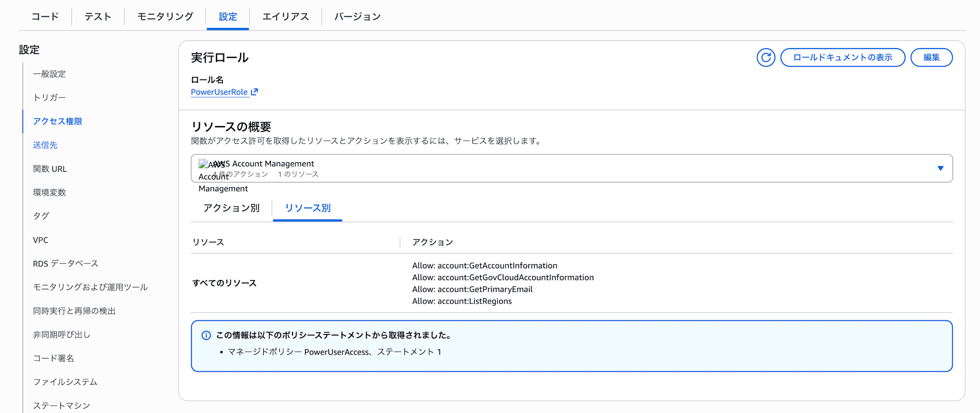The height and width of the screenshot is (413, 980).
Task: Click Allow: account:GetGovCloudAccountInformation text
Action: (503, 277)
